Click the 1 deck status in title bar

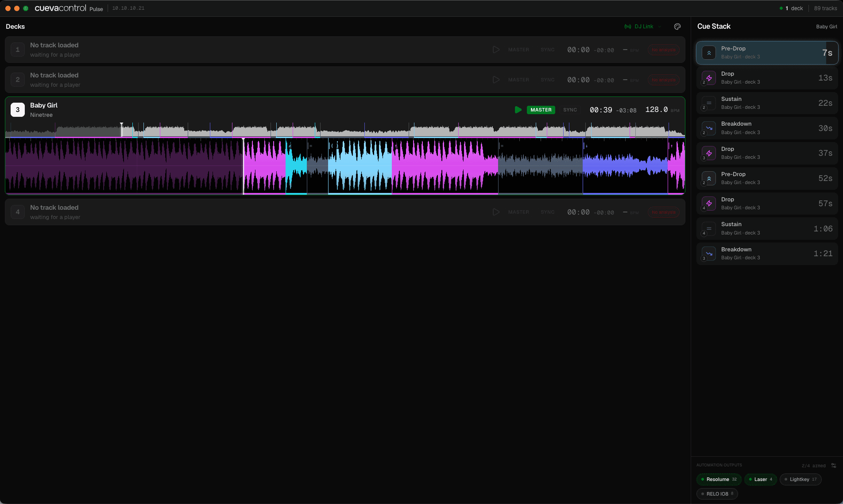pyautogui.click(x=791, y=8)
